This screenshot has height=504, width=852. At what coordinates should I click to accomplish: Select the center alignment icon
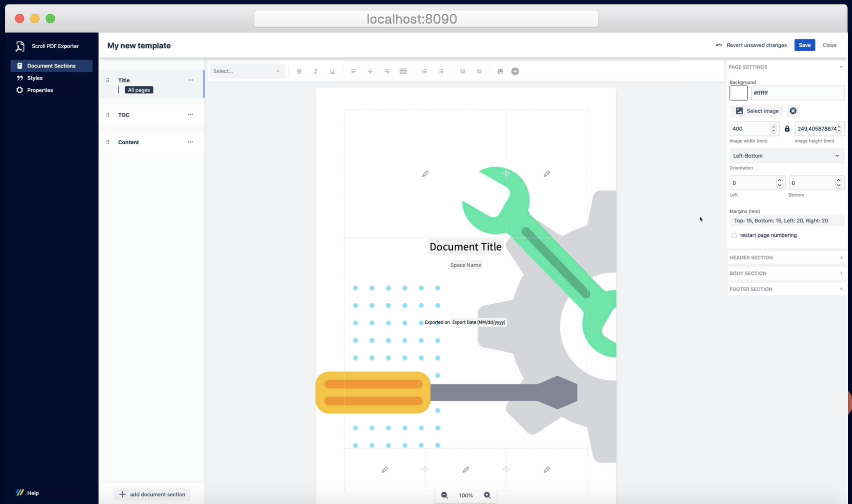point(370,71)
